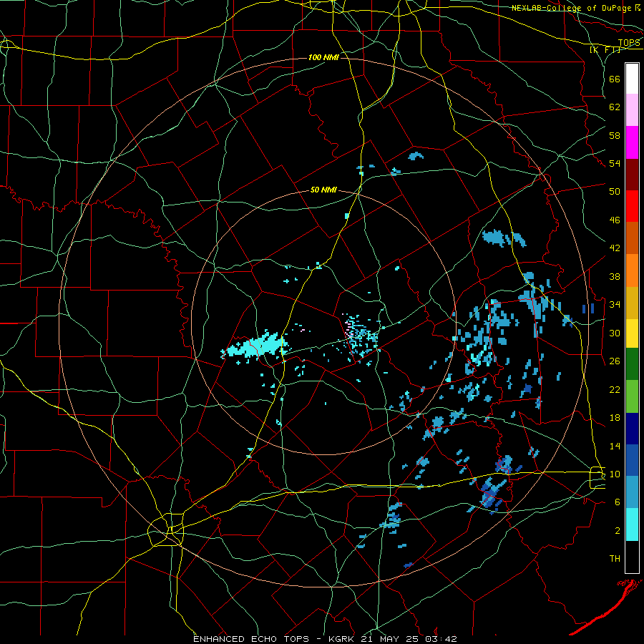Click the legend value "50"

click(615, 192)
